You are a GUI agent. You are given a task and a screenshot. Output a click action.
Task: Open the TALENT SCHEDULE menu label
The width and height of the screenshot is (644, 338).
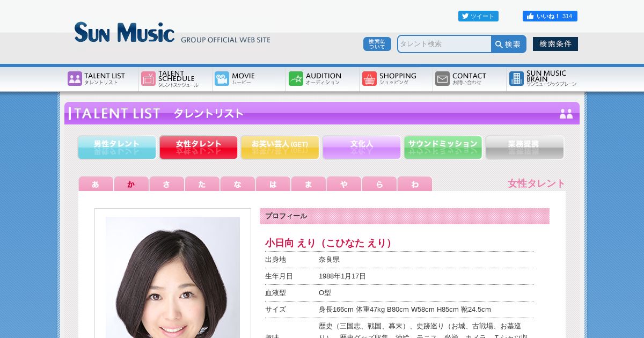point(178,79)
